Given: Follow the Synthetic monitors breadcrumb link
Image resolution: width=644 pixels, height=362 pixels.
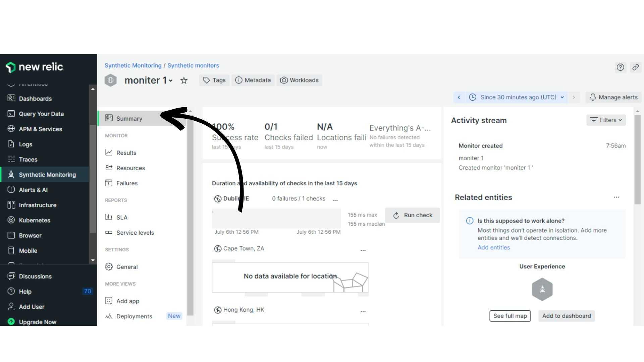Looking at the screenshot, I should point(193,65).
